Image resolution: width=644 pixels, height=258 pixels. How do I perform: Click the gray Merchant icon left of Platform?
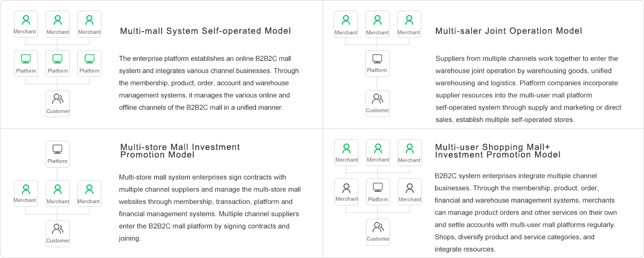[x=346, y=192]
